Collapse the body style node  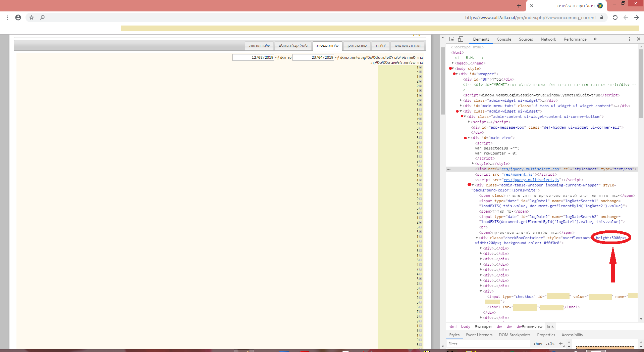(452, 69)
